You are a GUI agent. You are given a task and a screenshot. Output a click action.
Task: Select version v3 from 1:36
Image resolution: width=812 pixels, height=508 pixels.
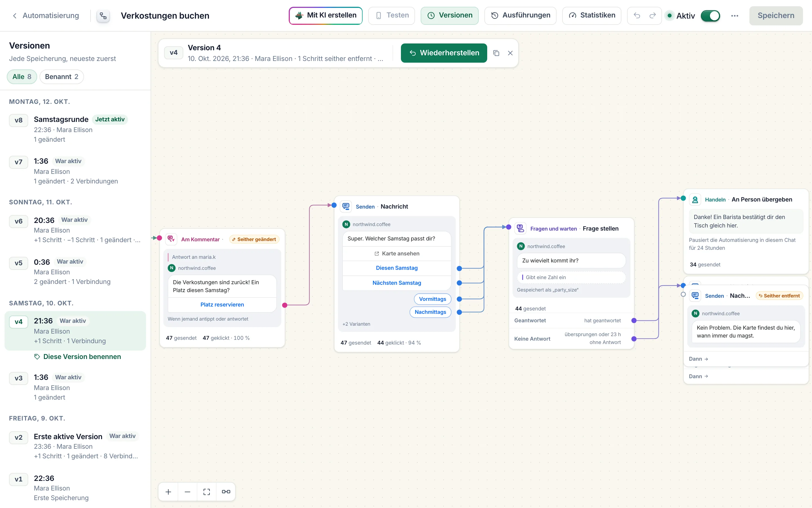pos(75,387)
